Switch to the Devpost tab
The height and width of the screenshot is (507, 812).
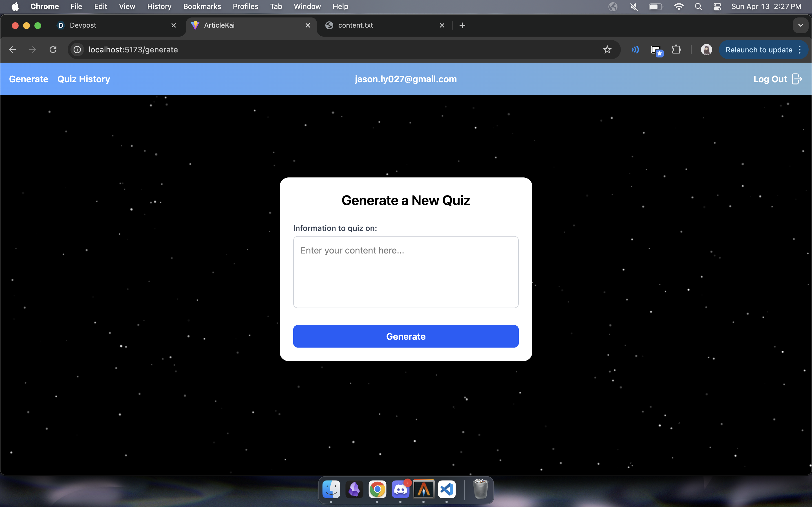click(x=83, y=25)
